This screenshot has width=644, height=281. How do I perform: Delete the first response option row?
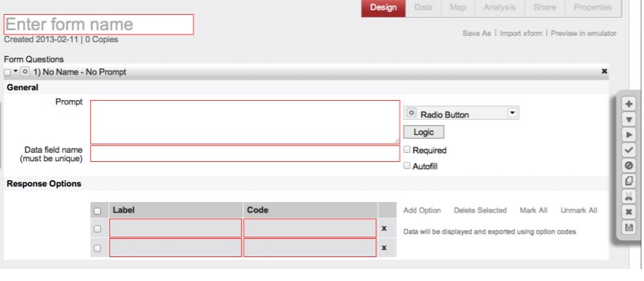(x=383, y=228)
